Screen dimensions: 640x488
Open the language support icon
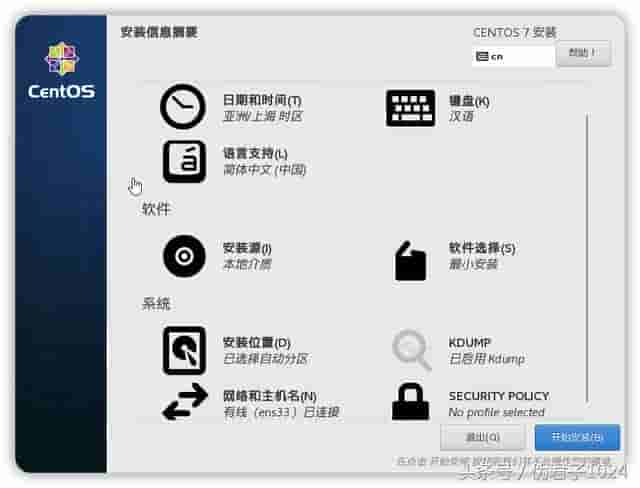click(x=184, y=162)
